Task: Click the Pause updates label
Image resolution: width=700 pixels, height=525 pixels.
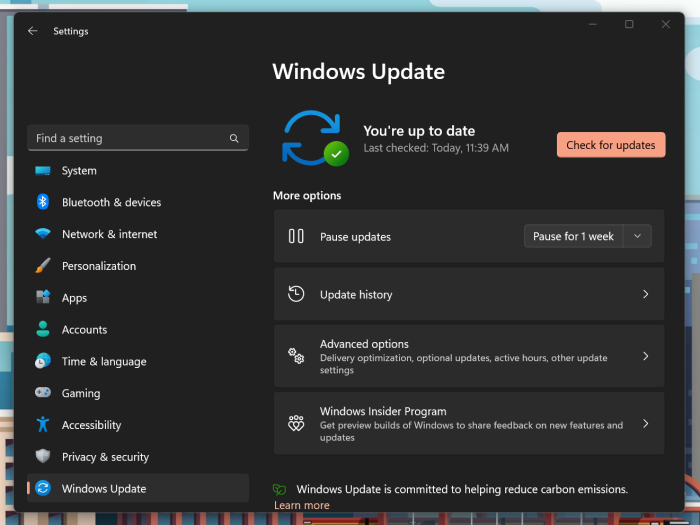Action: (355, 237)
